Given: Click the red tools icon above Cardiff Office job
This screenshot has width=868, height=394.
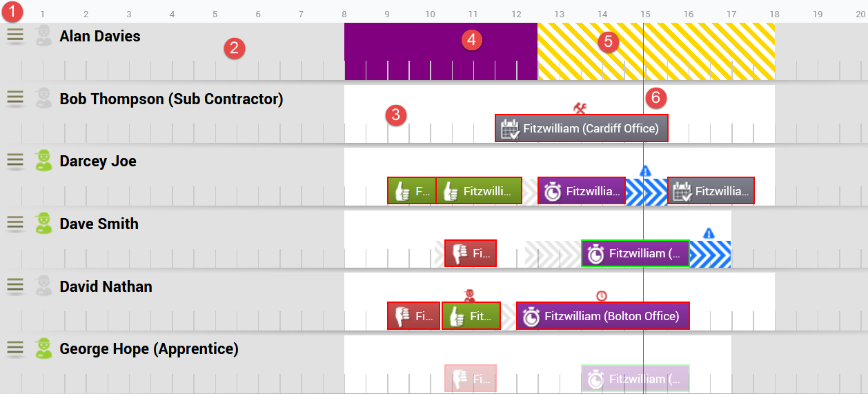Looking at the screenshot, I should (x=580, y=108).
